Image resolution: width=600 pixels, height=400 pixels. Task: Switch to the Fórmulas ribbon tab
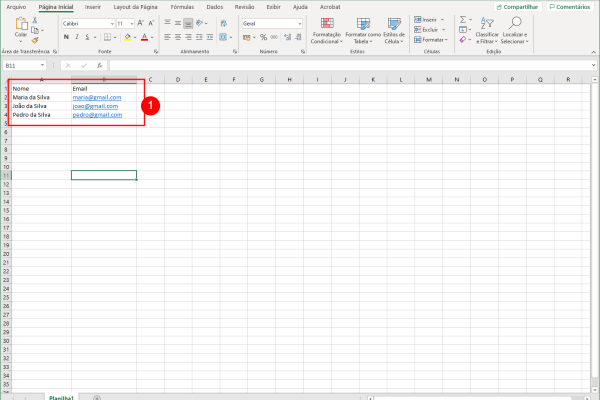pyautogui.click(x=182, y=6)
